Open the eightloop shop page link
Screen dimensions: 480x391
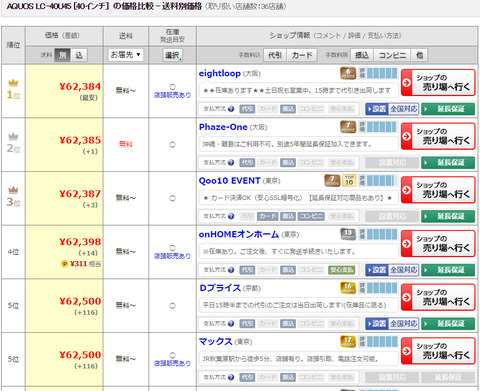pos(220,73)
